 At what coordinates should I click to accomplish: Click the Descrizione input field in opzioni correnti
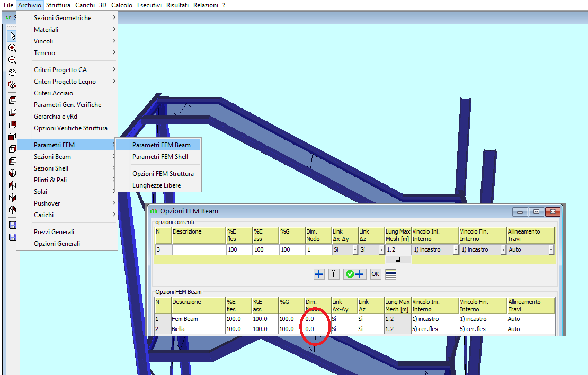(199, 250)
